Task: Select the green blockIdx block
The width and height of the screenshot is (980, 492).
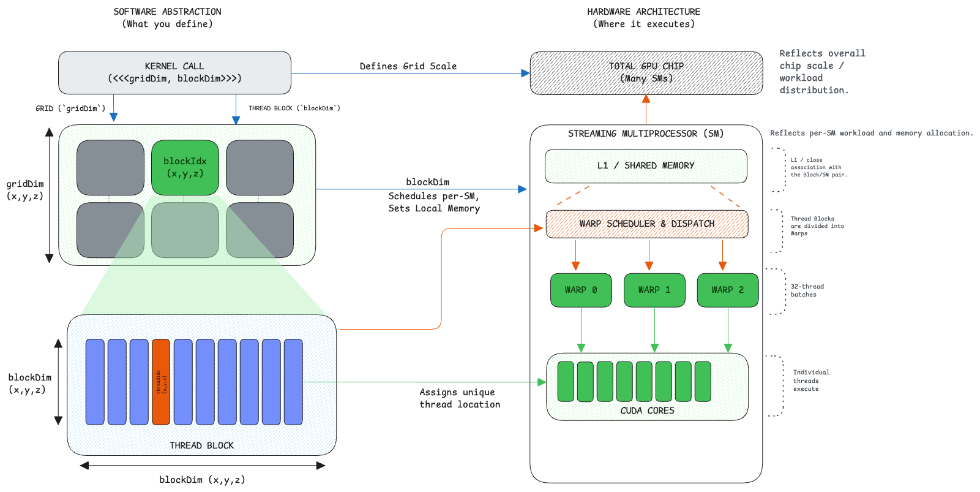Action: pos(185,167)
